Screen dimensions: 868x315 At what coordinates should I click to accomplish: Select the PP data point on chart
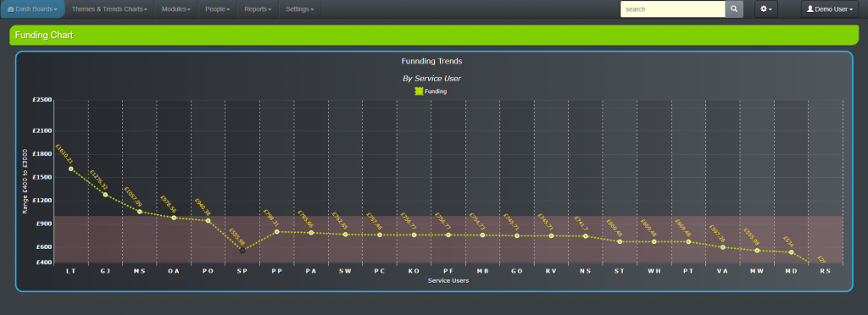pyautogui.click(x=277, y=231)
